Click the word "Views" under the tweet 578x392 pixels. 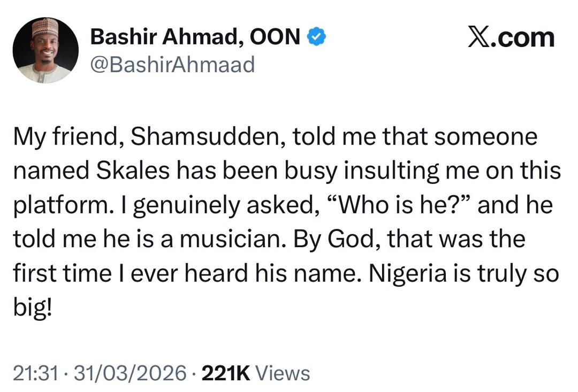[x=283, y=373]
